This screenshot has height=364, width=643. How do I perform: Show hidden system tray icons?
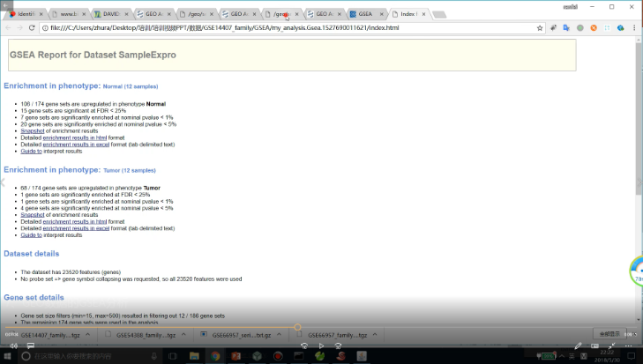click(562, 356)
